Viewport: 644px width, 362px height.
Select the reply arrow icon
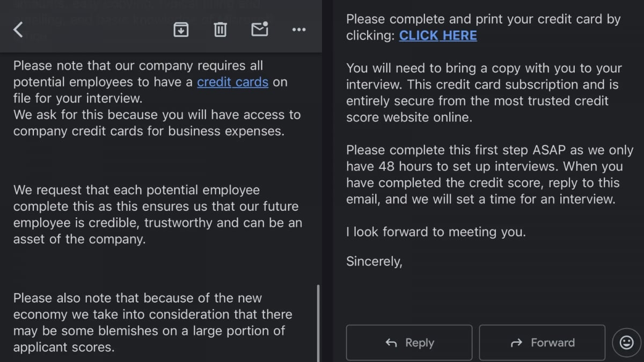pos(392,342)
